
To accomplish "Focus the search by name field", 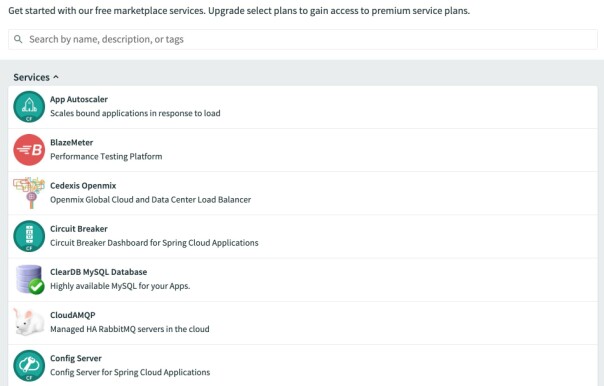I will [303, 39].
